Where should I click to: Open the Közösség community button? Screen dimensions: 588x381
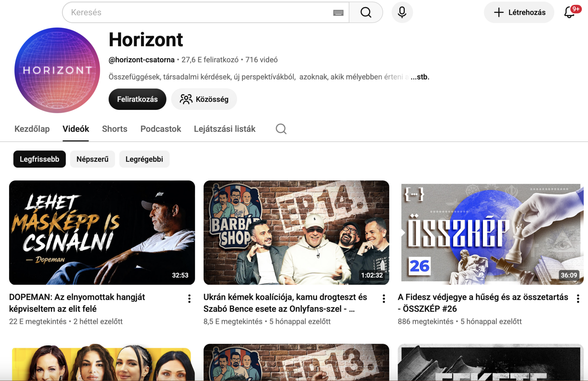point(204,99)
